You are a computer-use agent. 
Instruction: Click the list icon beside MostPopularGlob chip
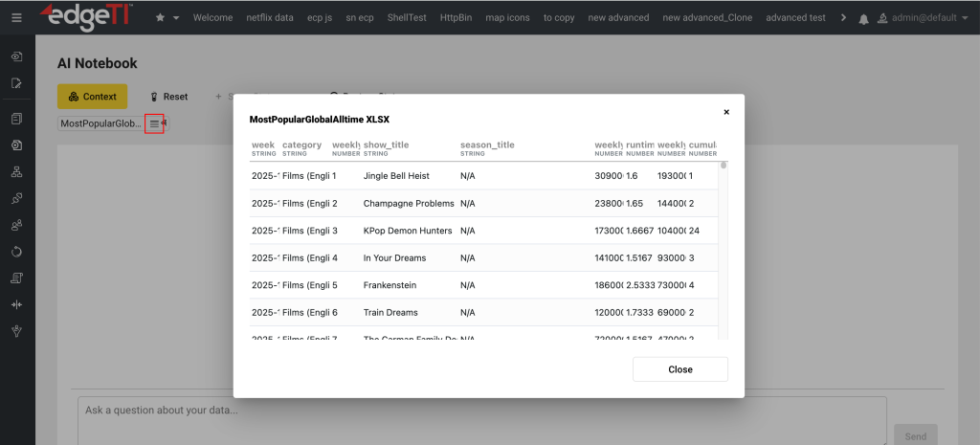click(x=154, y=123)
